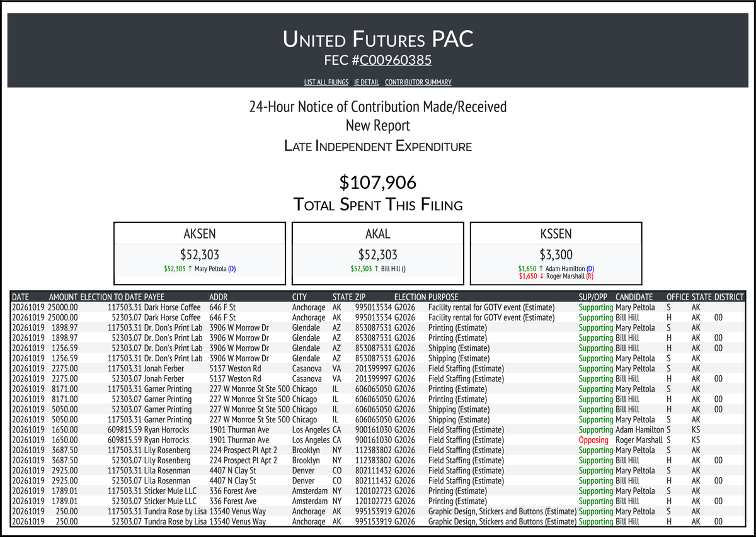Click the CANDIDATE column header
756x537 pixels.
click(634, 297)
